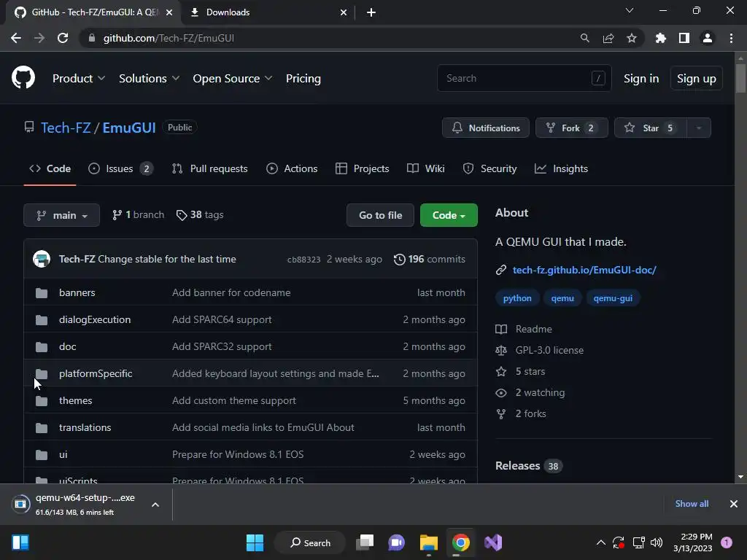This screenshot has width=747, height=560.
Task: Open the Pricing menu link
Action: [303, 78]
